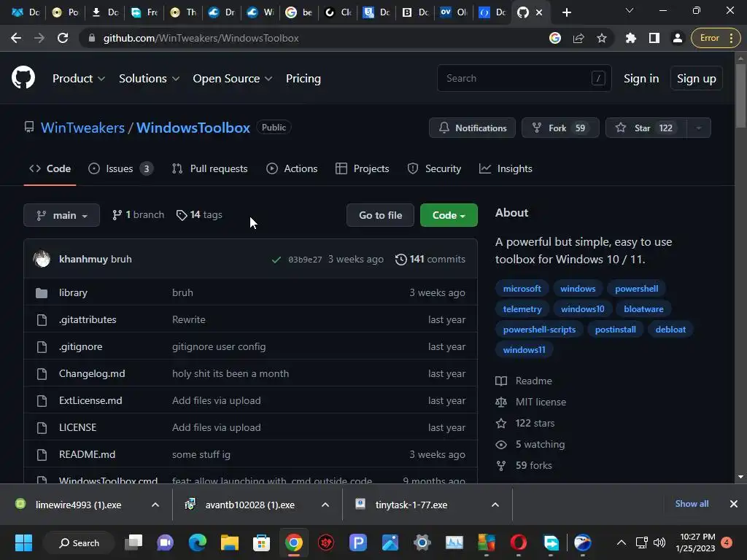This screenshot has height=560, width=747.
Task: Expand tinytask-1-77.exe download options
Action: [x=495, y=505]
